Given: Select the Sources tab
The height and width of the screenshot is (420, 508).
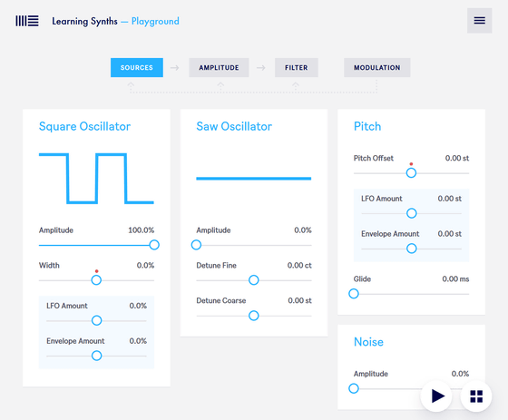Looking at the screenshot, I should 137,68.
